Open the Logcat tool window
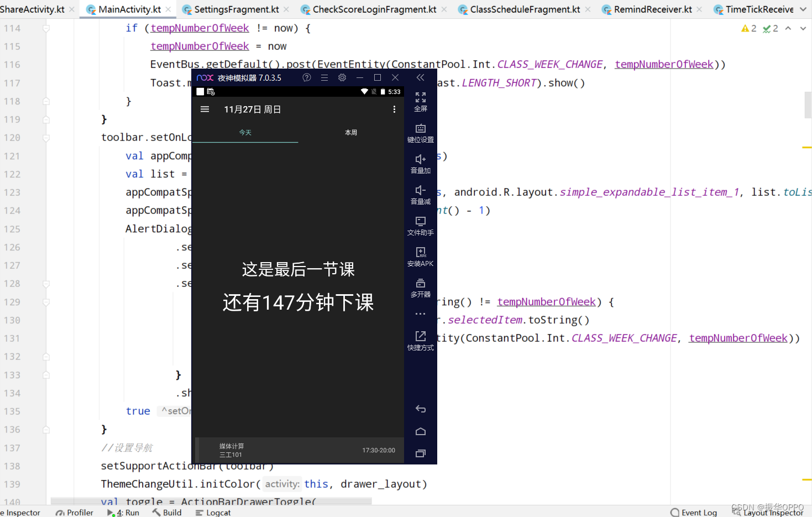The image size is (812, 517). coord(213,513)
